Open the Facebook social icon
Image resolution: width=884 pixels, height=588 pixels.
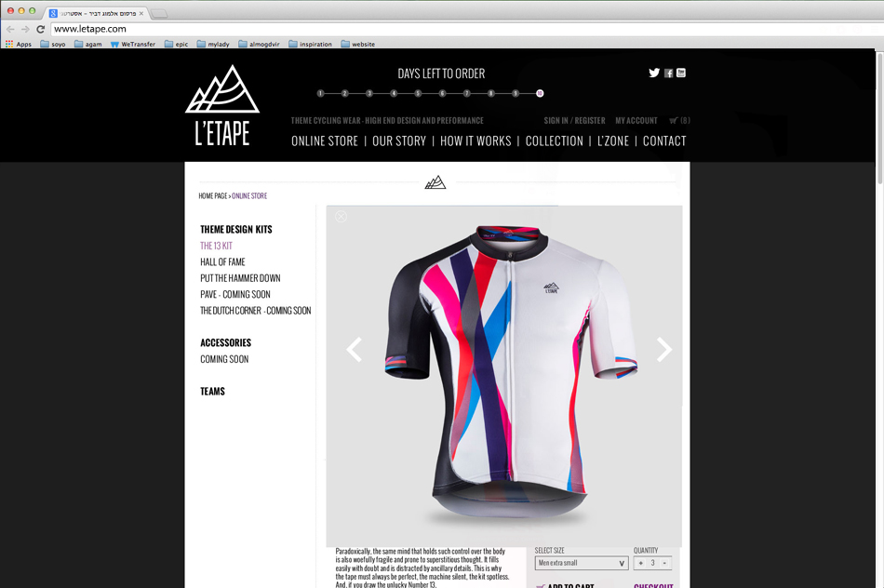[x=669, y=73]
